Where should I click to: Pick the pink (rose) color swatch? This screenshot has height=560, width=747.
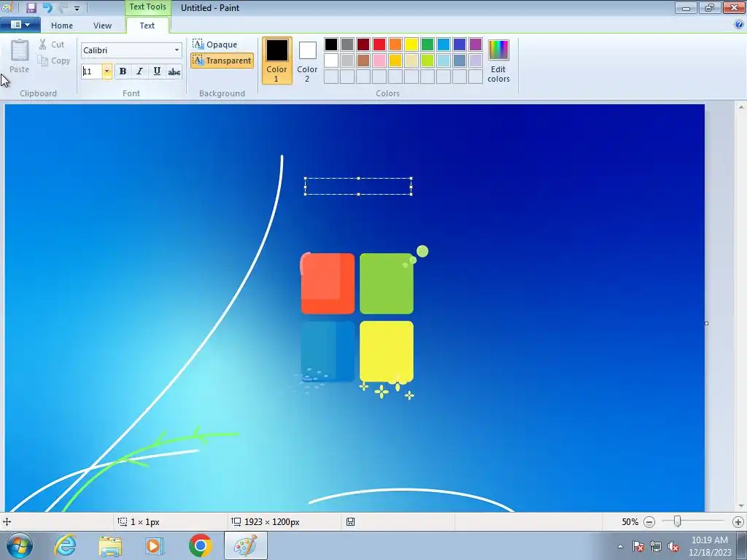click(379, 61)
